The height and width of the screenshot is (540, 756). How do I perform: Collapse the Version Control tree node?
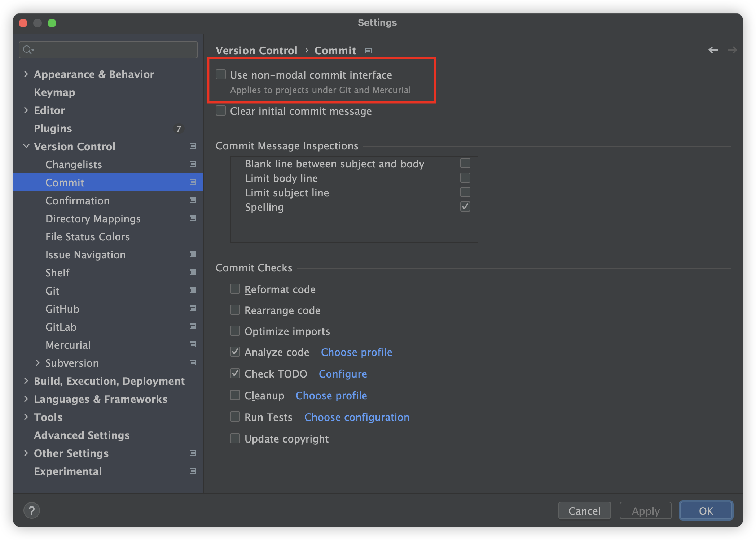click(x=26, y=146)
